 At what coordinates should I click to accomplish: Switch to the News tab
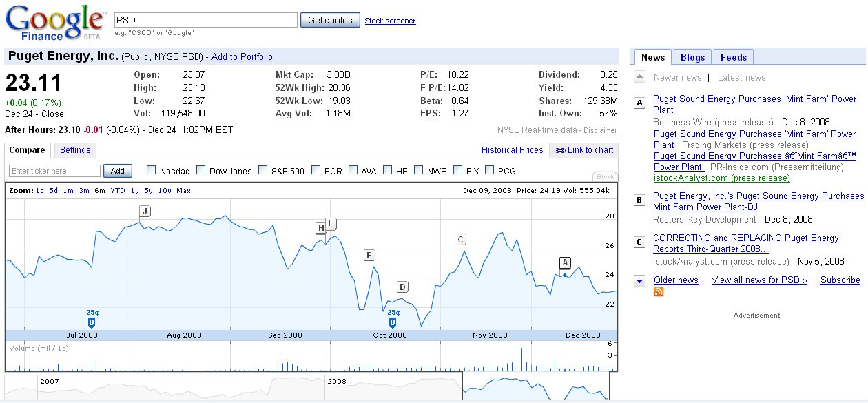click(x=653, y=57)
